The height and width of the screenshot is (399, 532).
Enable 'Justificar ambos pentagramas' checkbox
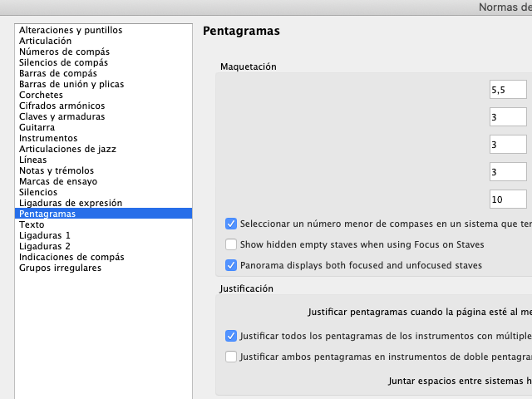(231, 357)
